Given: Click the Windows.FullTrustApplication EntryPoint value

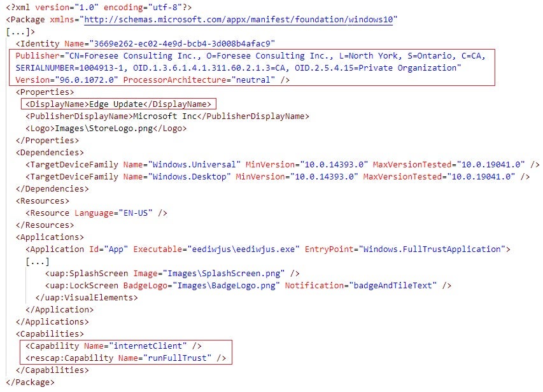Looking at the screenshot, I should point(432,249).
